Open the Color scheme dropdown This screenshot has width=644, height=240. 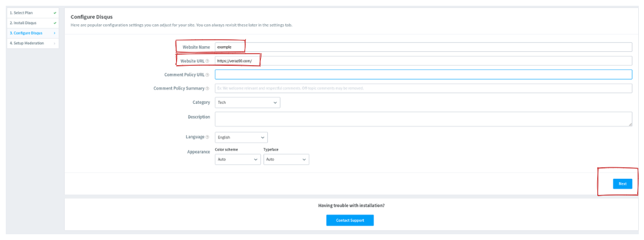tap(238, 159)
